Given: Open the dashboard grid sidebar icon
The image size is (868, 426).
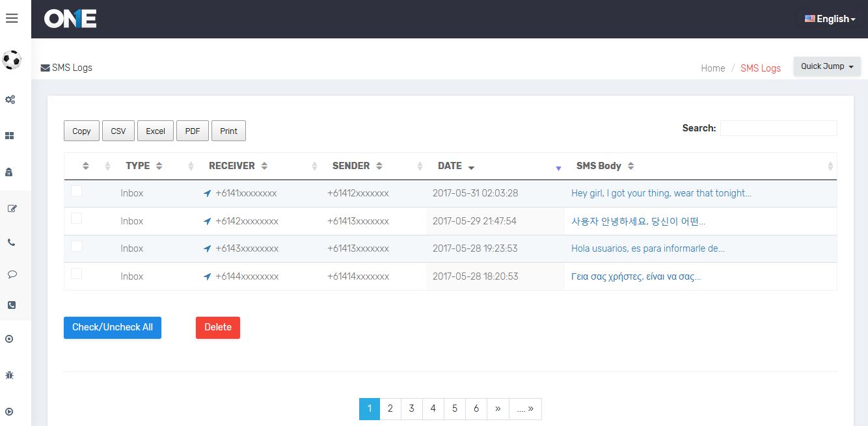Looking at the screenshot, I should (10, 136).
